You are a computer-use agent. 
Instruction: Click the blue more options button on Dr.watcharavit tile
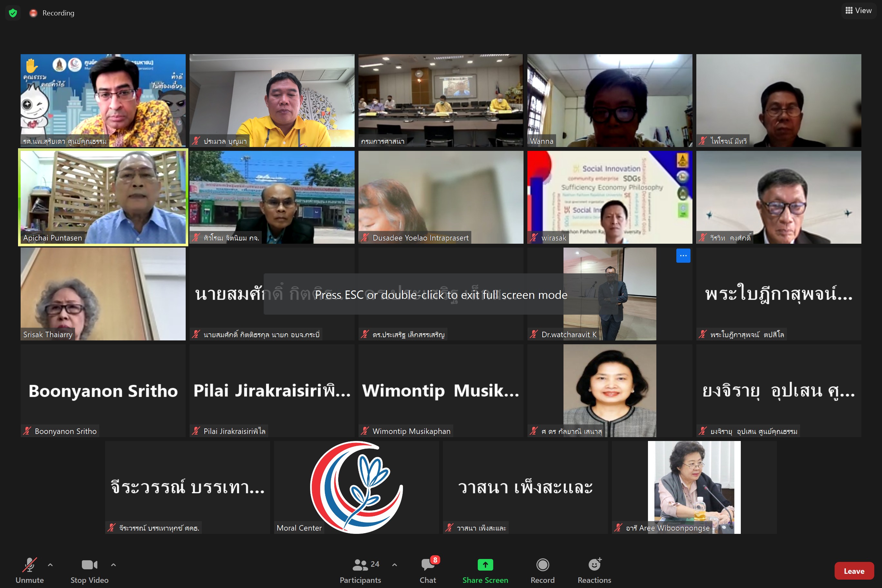[x=683, y=256]
